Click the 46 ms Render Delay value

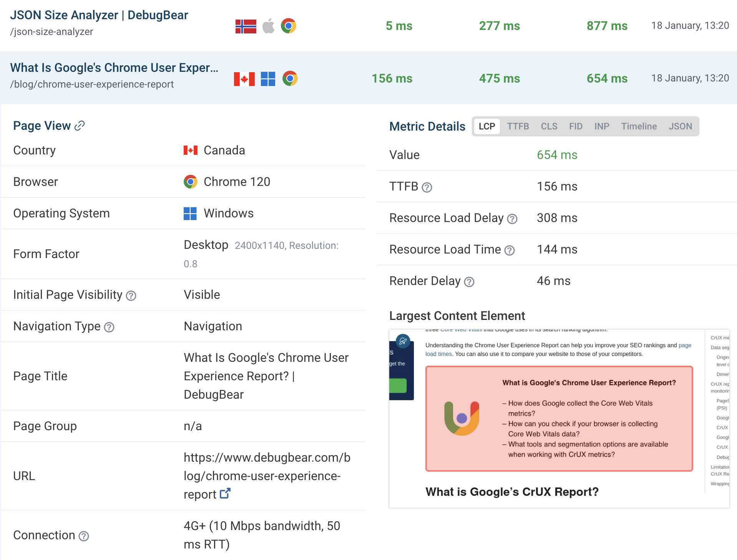tap(553, 281)
